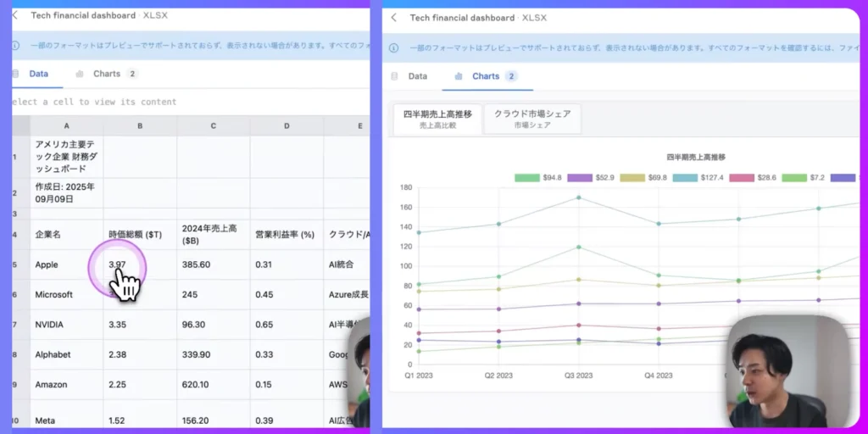The width and height of the screenshot is (868, 434).
Task: Click Alphabet market cap cell 2.38
Action: click(x=140, y=354)
